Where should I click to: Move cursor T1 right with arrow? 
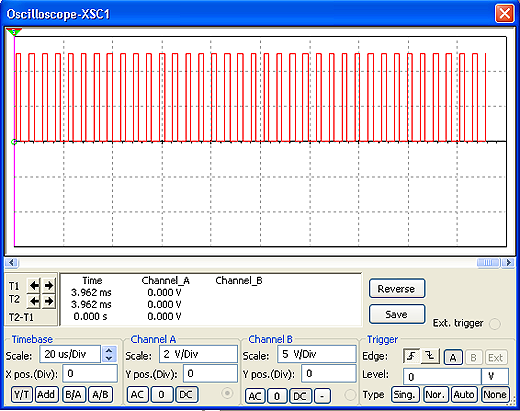tap(49, 285)
